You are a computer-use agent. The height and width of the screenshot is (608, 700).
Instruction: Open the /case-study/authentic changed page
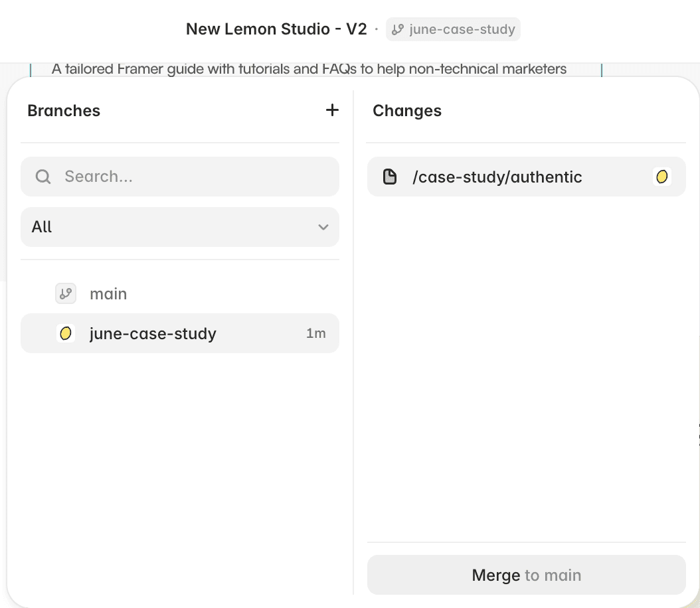pos(527,177)
